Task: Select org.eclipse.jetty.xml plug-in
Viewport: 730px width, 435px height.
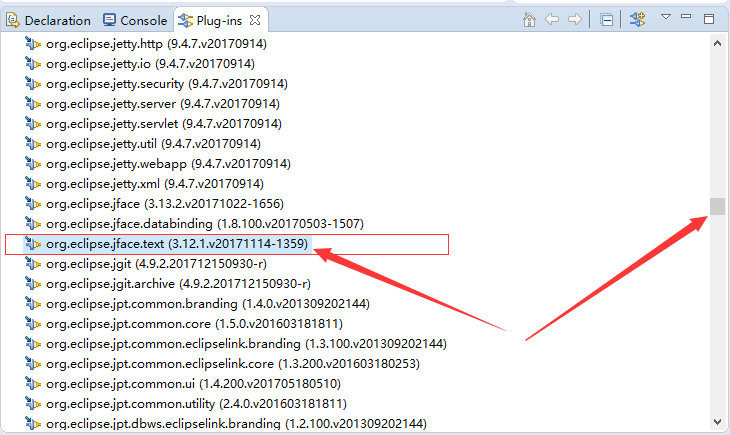Action: point(155,184)
